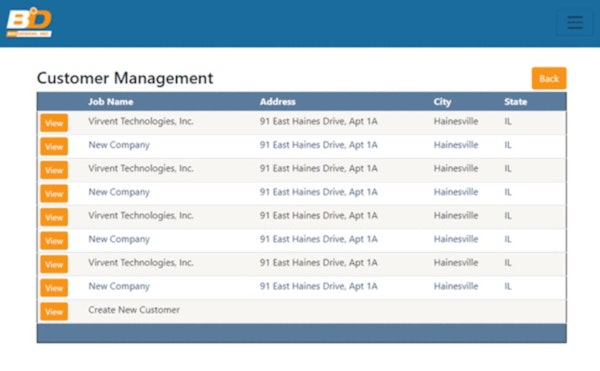
Task: Click View in the first table row
Action: (54, 123)
